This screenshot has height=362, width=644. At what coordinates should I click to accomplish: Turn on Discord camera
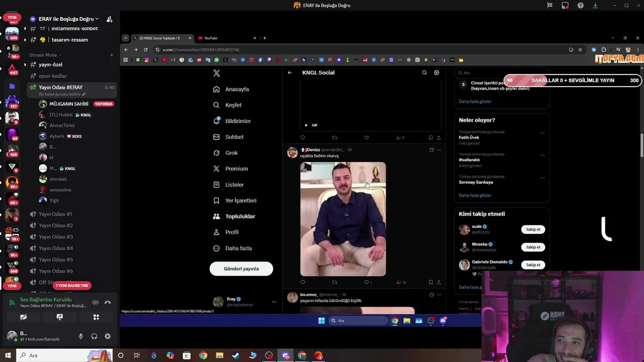coord(23,317)
